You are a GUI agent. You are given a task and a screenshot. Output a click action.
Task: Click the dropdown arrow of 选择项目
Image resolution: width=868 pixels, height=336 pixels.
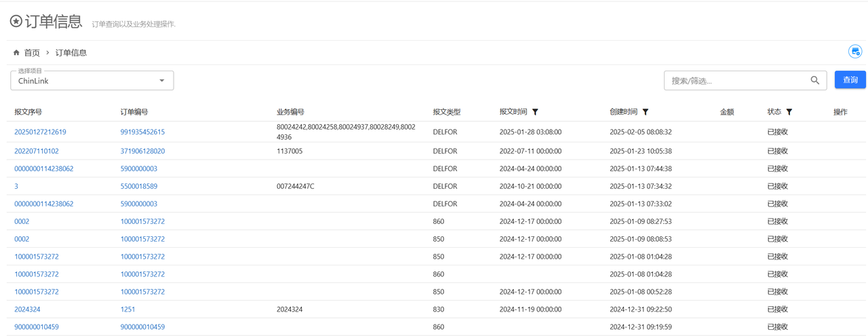[x=162, y=81]
